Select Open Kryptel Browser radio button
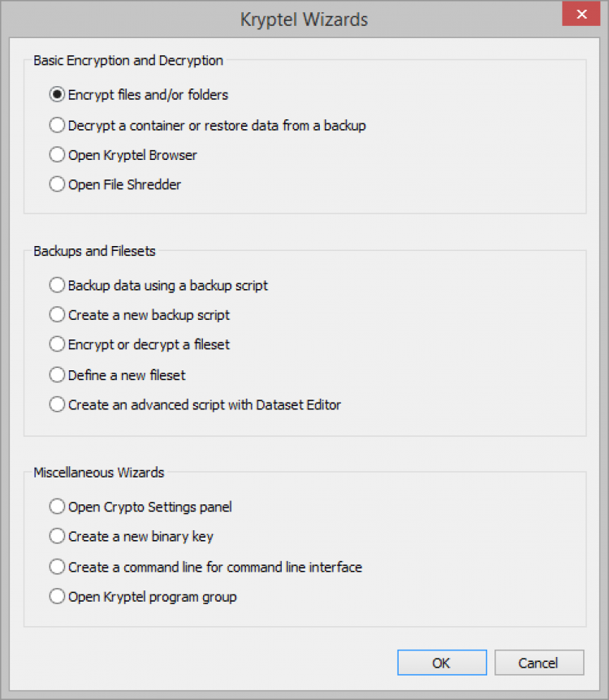 tap(57, 154)
